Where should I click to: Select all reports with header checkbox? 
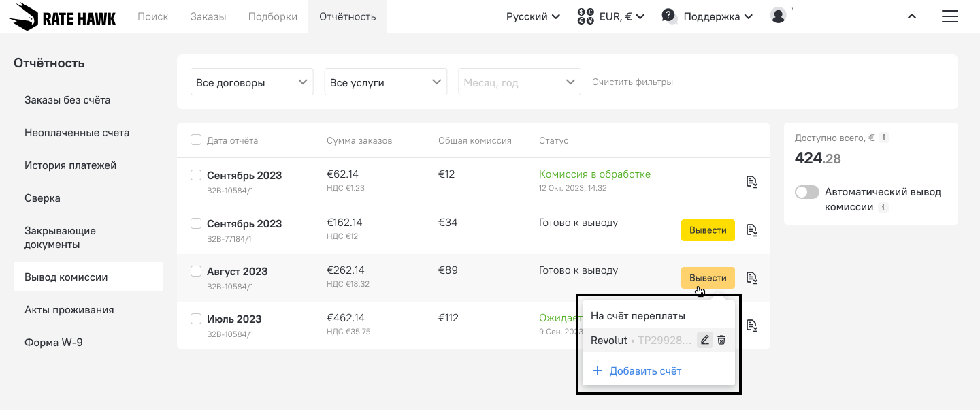click(x=196, y=140)
